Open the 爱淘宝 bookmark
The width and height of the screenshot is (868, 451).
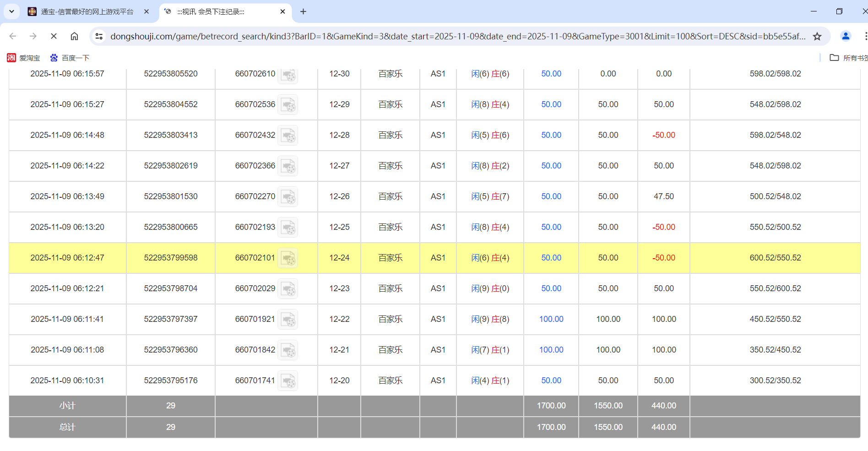click(24, 58)
